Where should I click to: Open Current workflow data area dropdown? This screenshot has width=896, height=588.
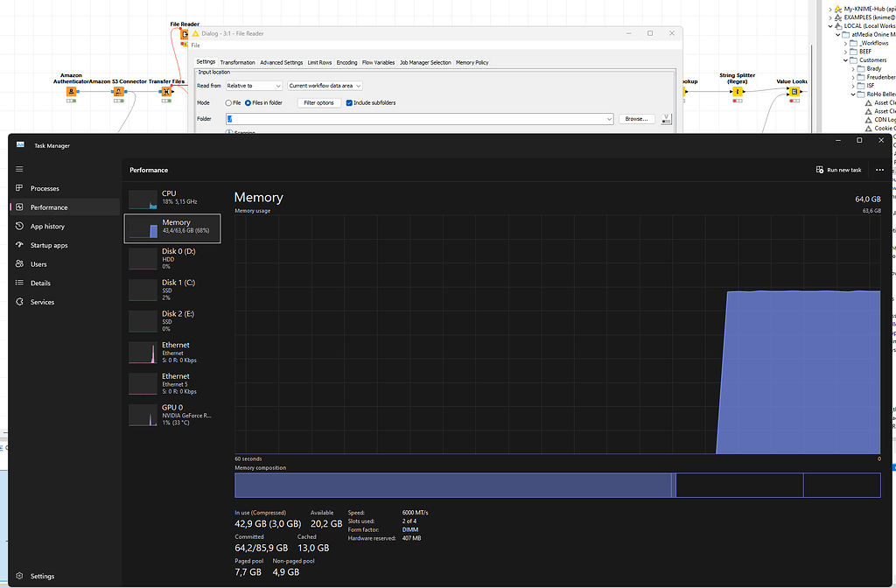(x=325, y=86)
